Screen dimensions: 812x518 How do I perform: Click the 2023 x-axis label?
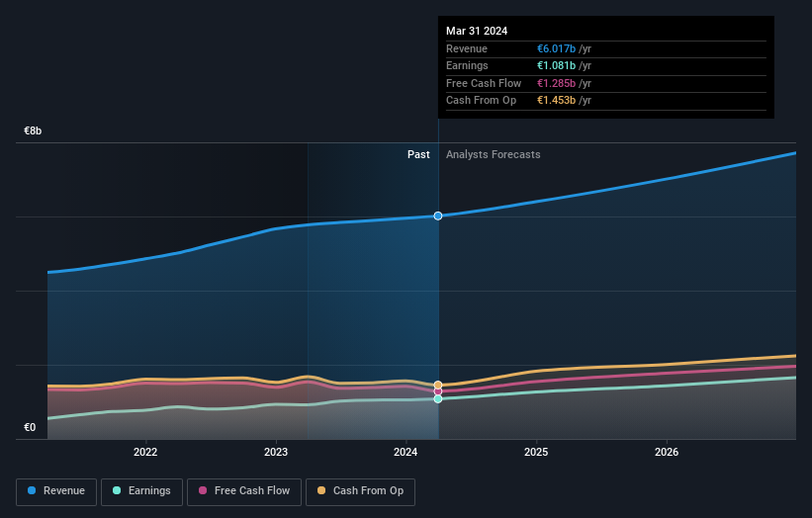(x=276, y=452)
